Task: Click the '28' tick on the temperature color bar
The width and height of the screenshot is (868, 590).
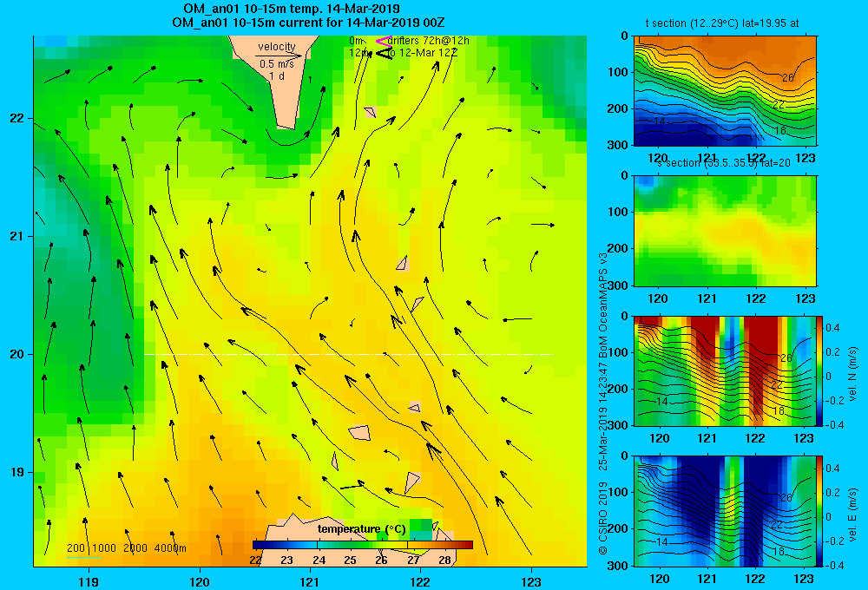Action: point(444,560)
